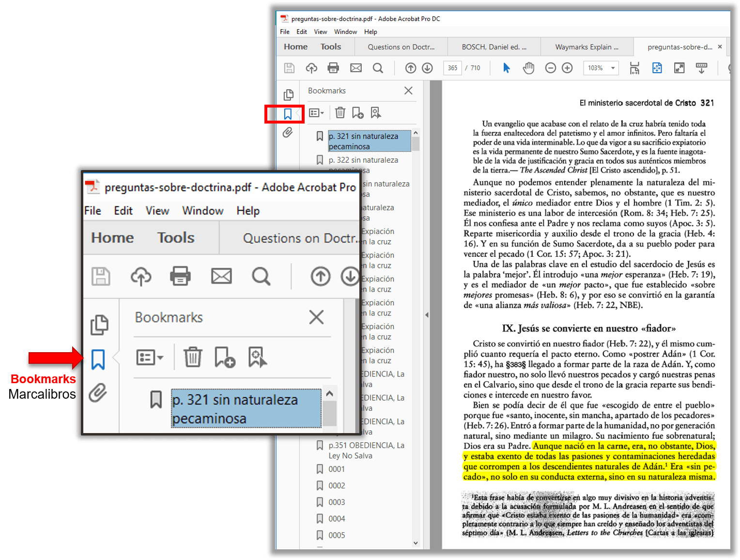Viewport: 740px width, 560px height.
Task: Click the page number field showing 365
Action: tap(452, 68)
